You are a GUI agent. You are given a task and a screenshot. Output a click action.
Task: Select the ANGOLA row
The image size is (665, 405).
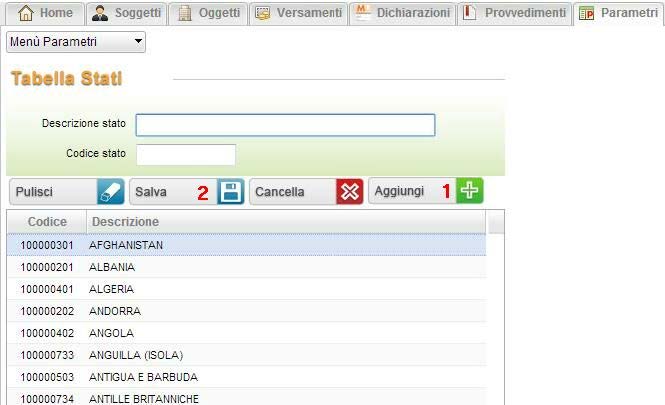point(246,333)
